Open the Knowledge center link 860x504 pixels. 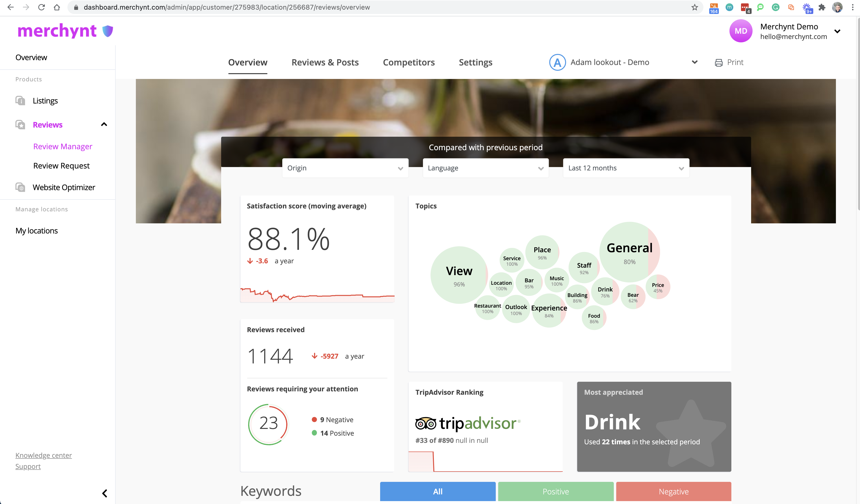[x=43, y=455]
